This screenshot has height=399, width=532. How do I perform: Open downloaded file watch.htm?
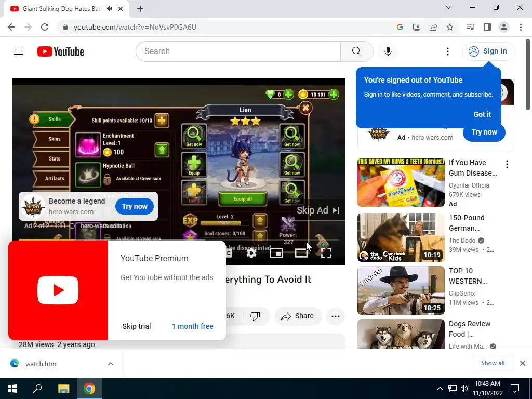[41, 364]
